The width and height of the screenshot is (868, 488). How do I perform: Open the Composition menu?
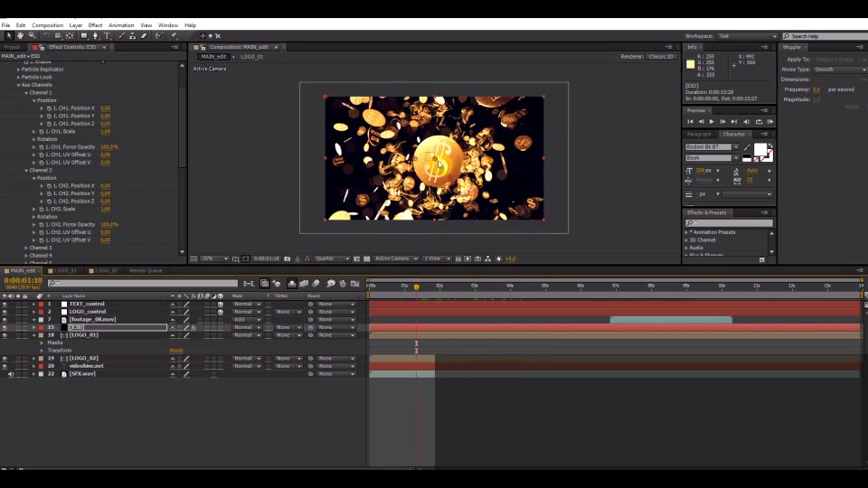(48, 25)
